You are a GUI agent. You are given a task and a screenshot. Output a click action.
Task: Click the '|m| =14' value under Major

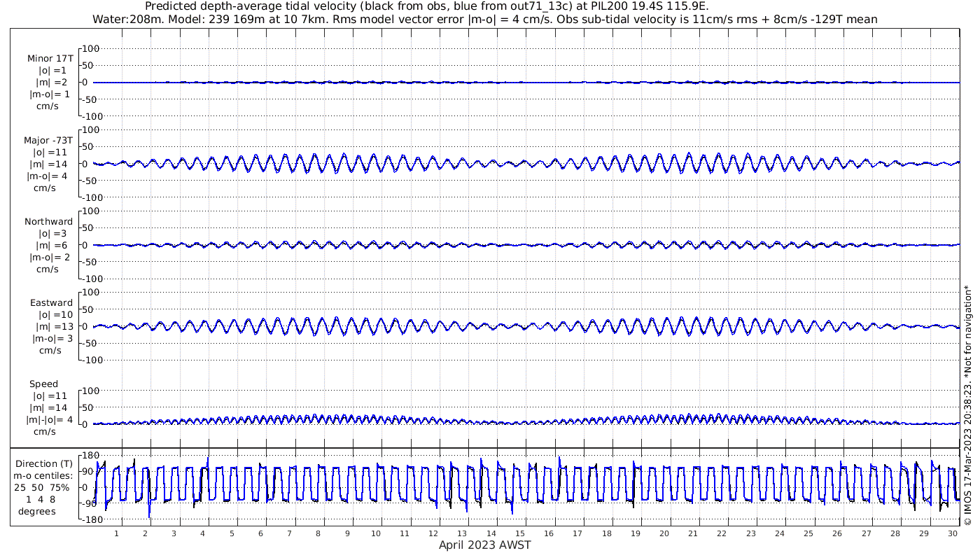click(x=51, y=164)
